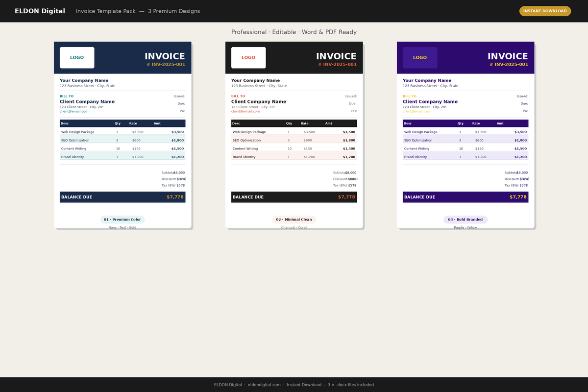This screenshot has height=392, width=588.
Task: Click client@email.com on the navy invoice
Action: [74, 111]
